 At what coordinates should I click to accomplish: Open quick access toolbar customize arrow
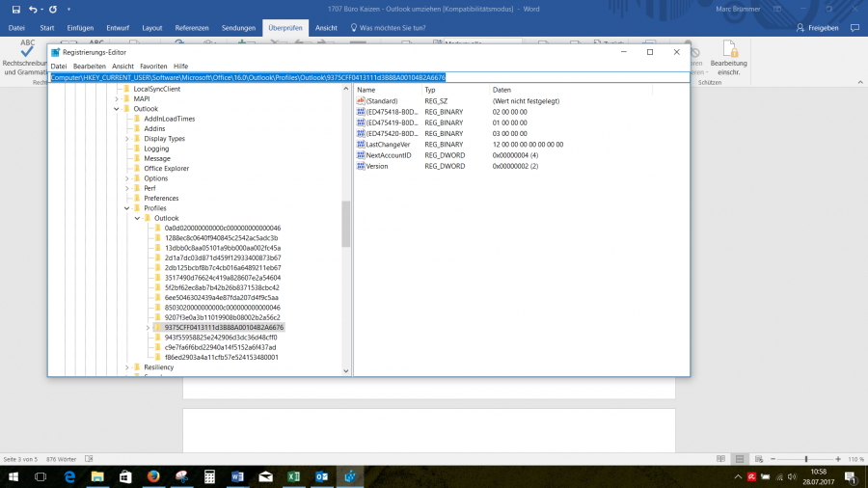point(68,9)
